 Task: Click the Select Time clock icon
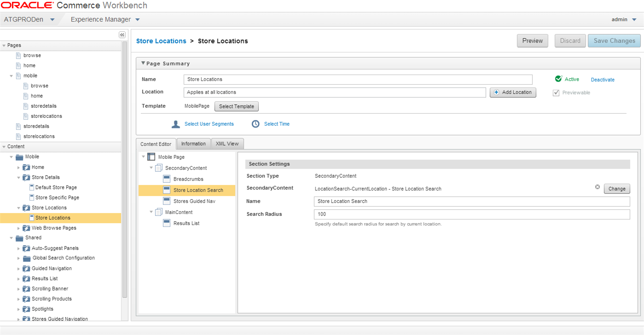[x=255, y=124]
